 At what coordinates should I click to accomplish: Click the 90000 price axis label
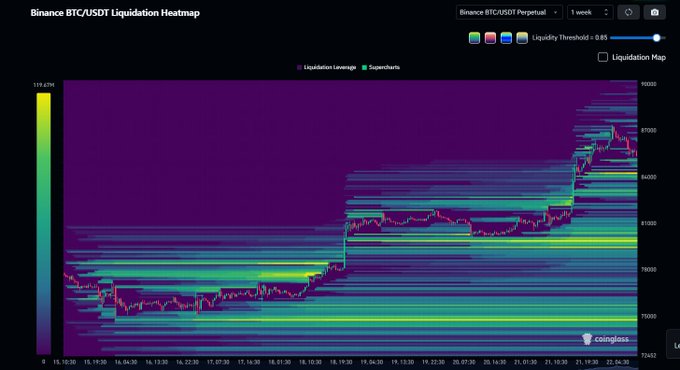click(x=648, y=84)
